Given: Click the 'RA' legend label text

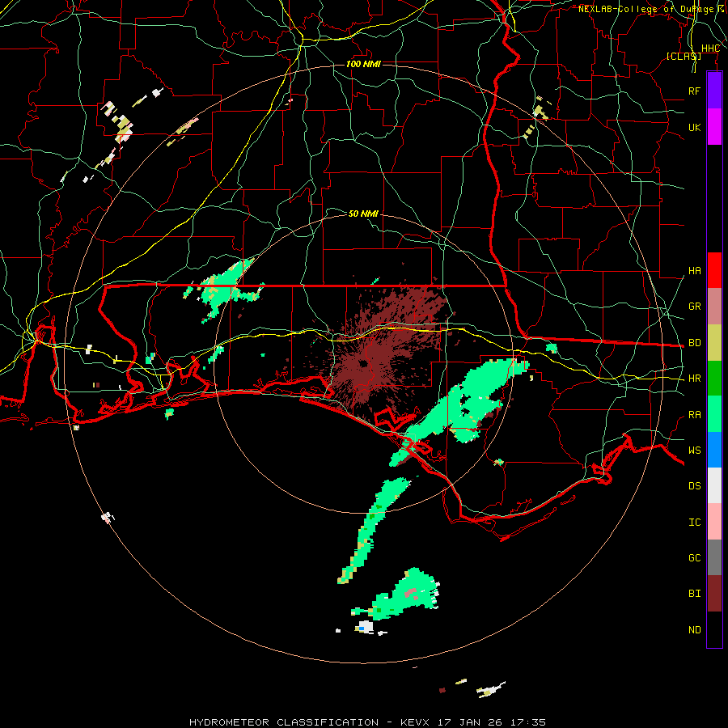Looking at the screenshot, I should pyautogui.click(x=694, y=415).
